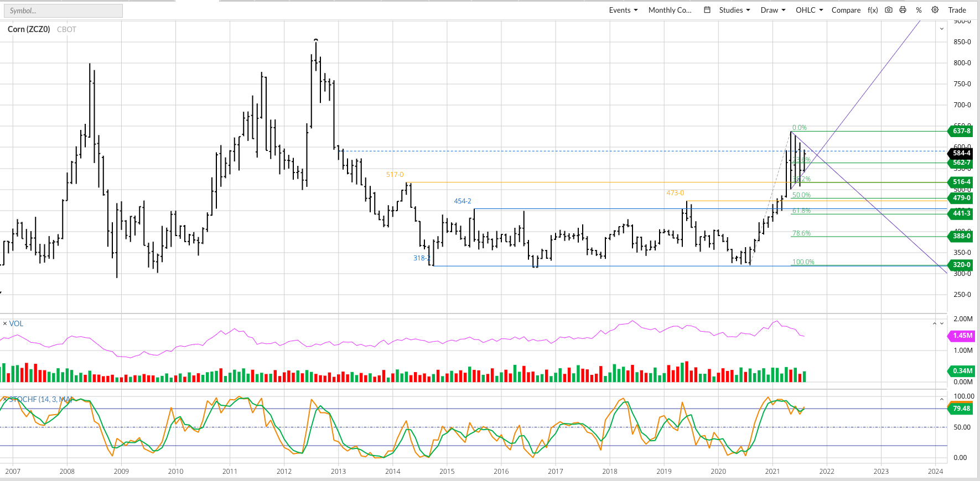Print the chart using printer icon

point(903,10)
